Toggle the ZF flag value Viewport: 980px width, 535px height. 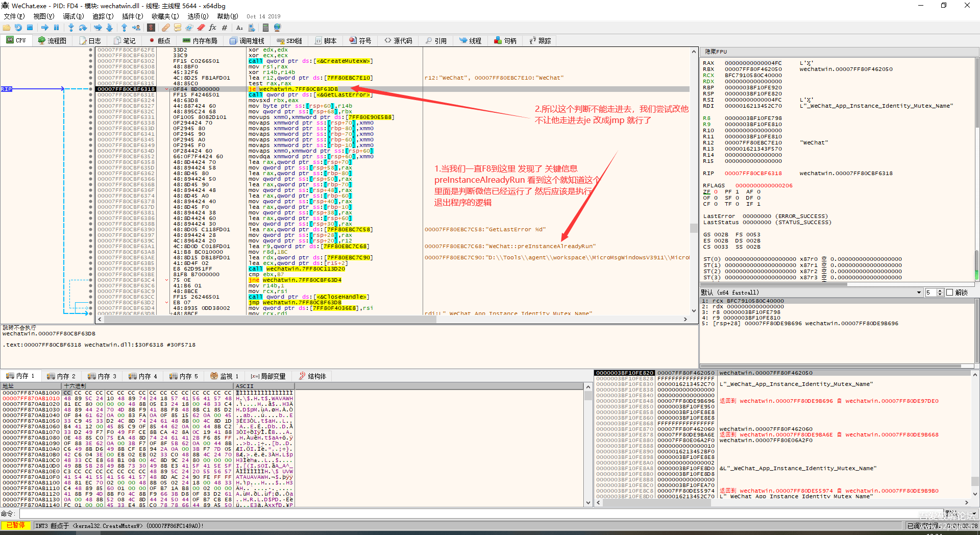tap(716, 192)
